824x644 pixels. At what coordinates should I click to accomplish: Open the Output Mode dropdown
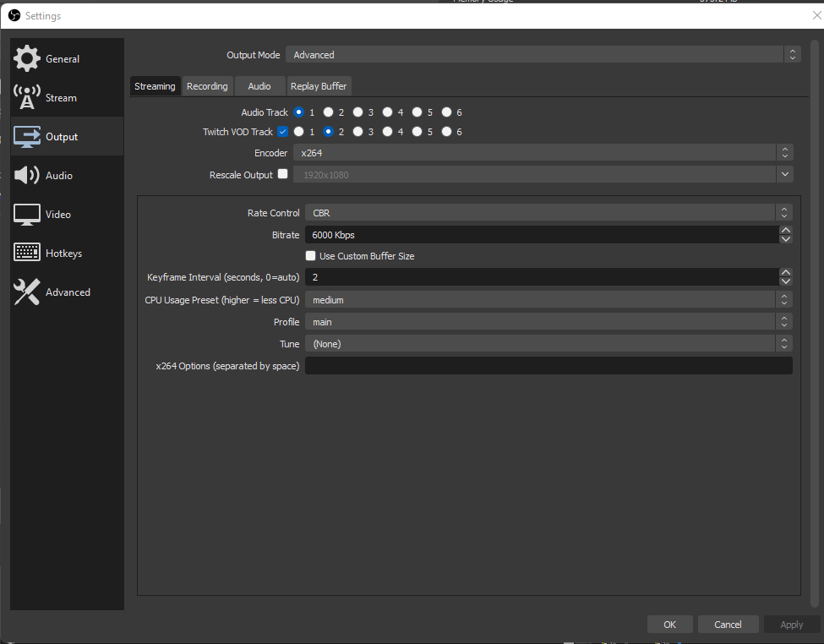pos(543,55)
